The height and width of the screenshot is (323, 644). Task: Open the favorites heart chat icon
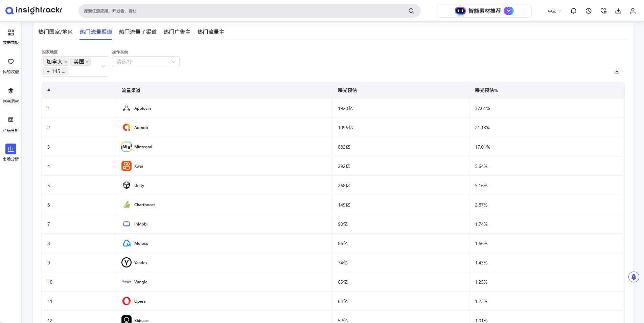coord(603,11)
